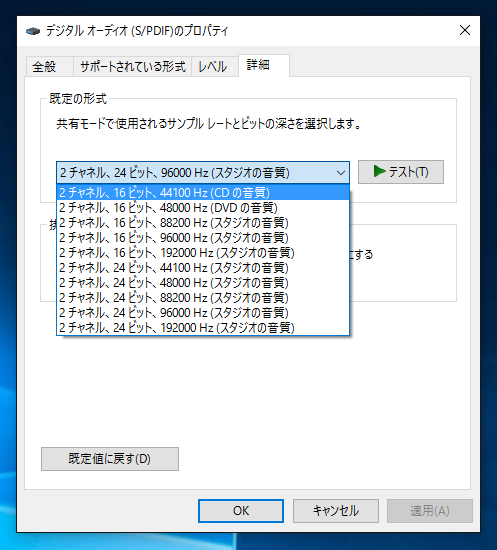This screenshot has height=550, width=497.
Task: Click the green play icon on Test button
Action: tap(379, 172)
